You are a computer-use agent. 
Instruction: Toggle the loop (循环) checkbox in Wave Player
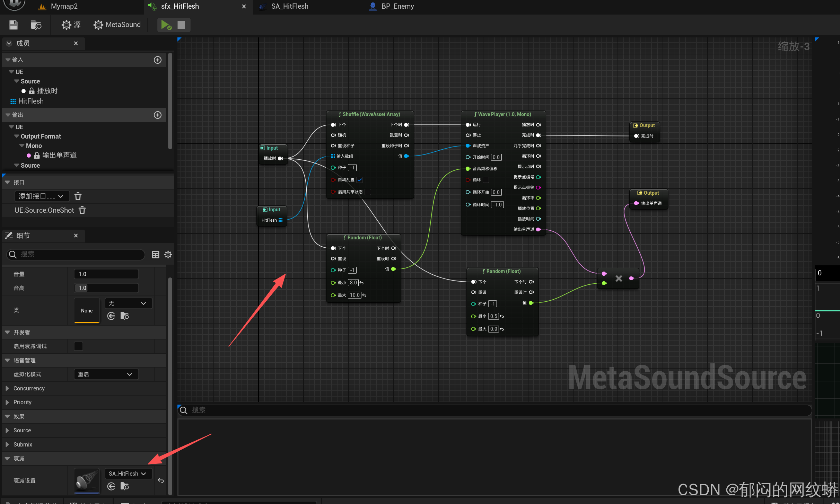(486, 180)
